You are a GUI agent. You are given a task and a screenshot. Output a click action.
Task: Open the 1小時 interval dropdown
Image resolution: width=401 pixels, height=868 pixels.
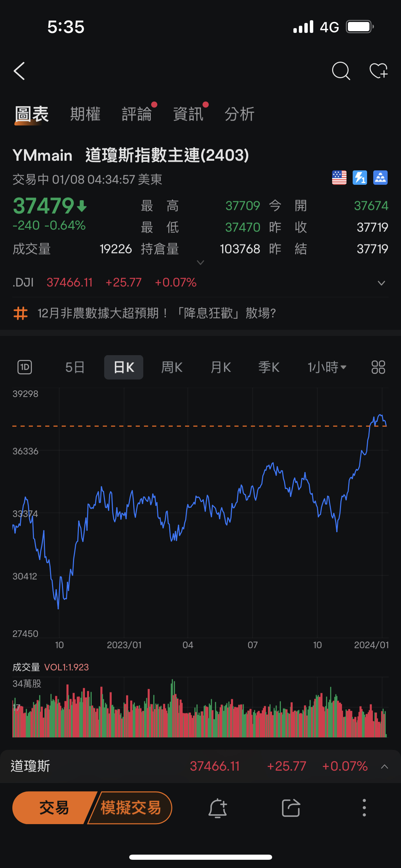[327, 367]
